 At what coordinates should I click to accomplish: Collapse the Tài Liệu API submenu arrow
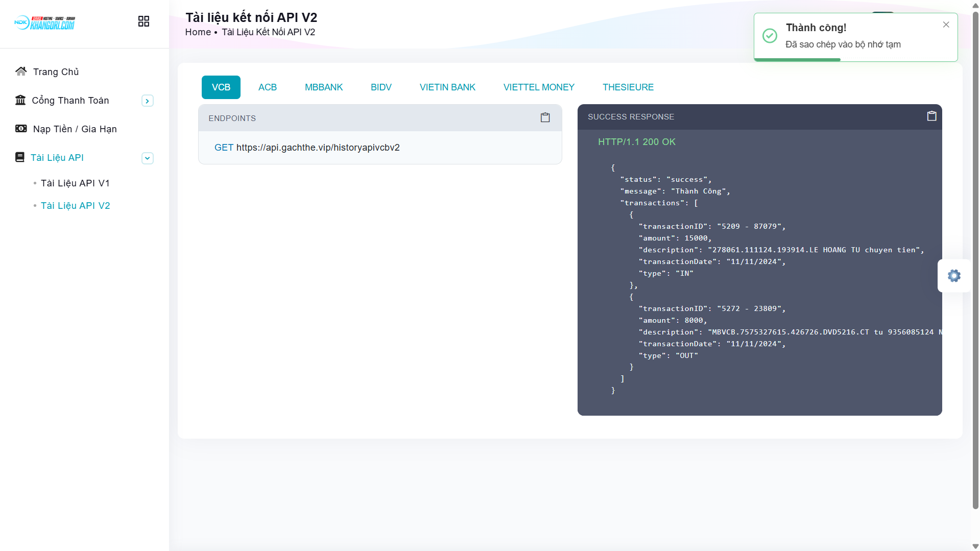(x=147, y=158)
